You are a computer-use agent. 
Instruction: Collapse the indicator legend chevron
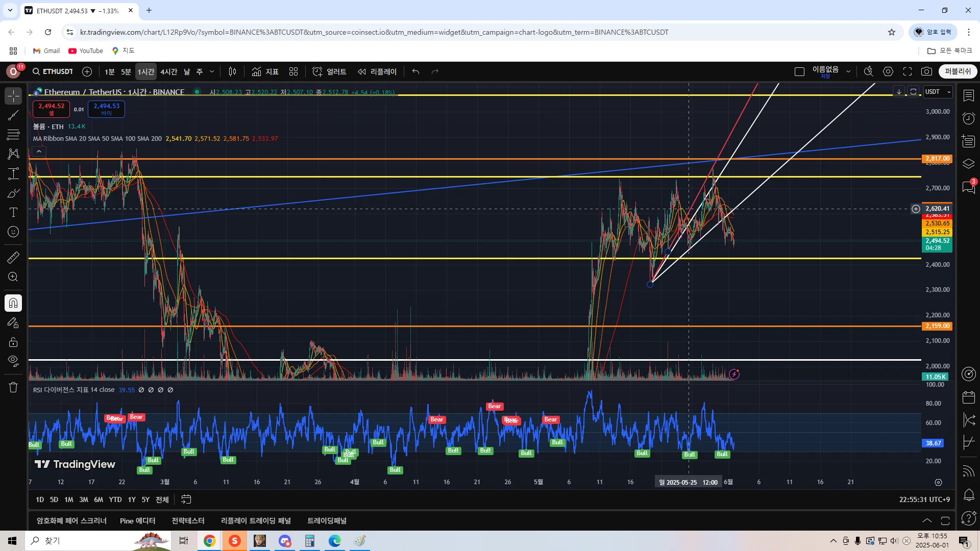pos(39,152)
